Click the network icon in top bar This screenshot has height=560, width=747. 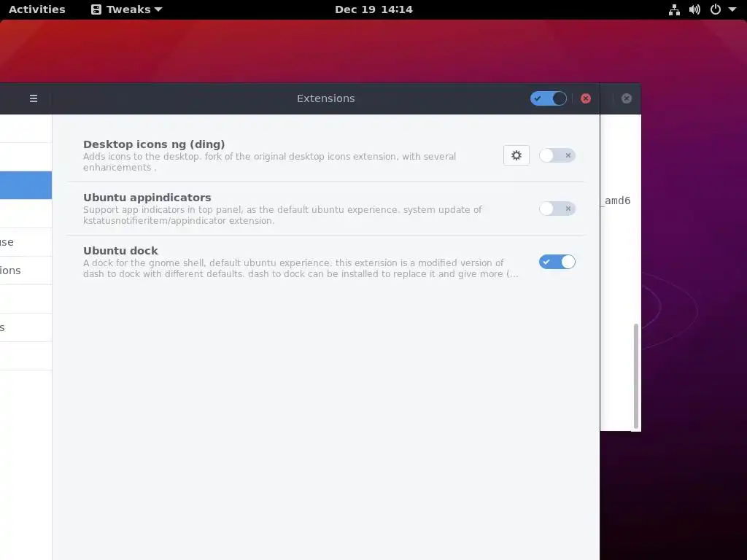(x=674, y=9)
